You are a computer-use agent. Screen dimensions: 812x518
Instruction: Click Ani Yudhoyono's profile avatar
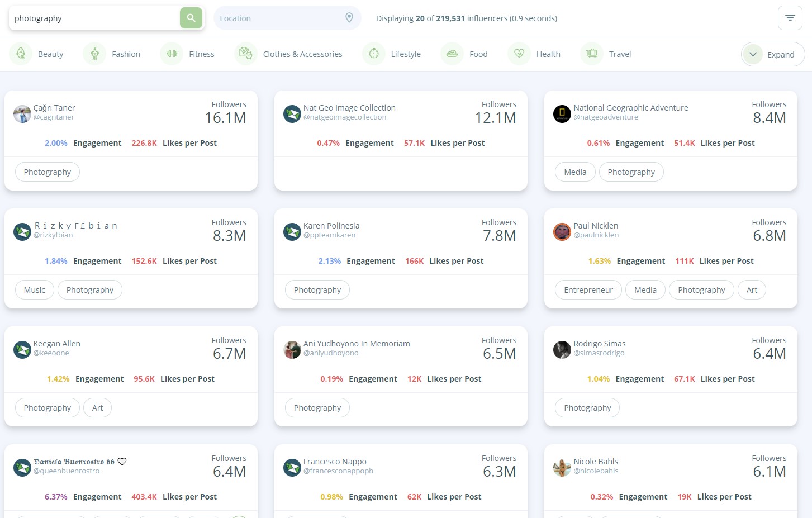[292, 350]
